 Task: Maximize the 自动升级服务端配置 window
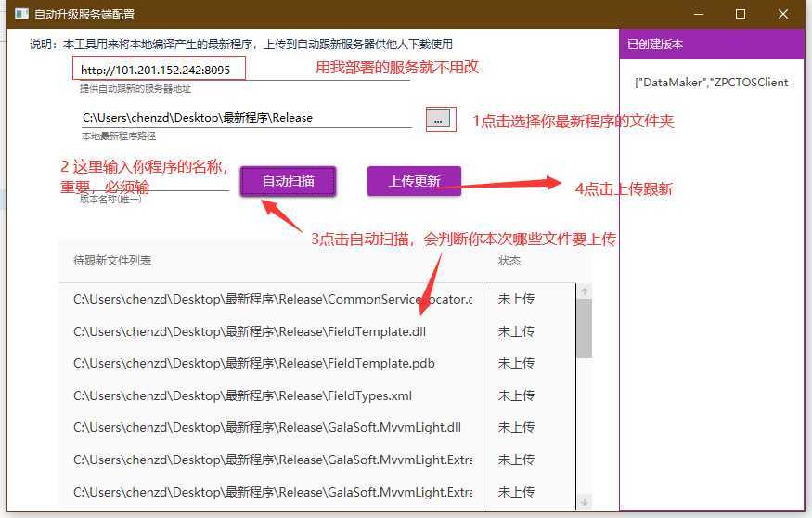click(741, 14)
